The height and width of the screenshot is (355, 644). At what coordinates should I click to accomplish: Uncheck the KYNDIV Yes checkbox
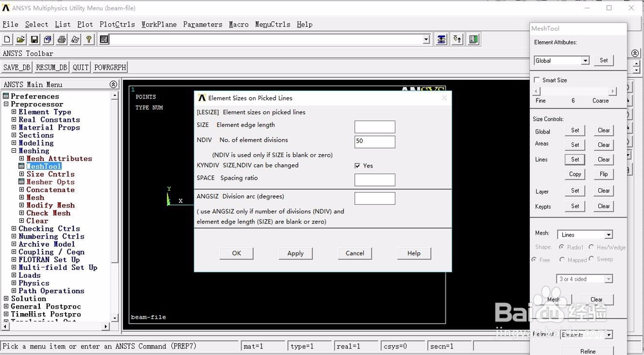357,166
